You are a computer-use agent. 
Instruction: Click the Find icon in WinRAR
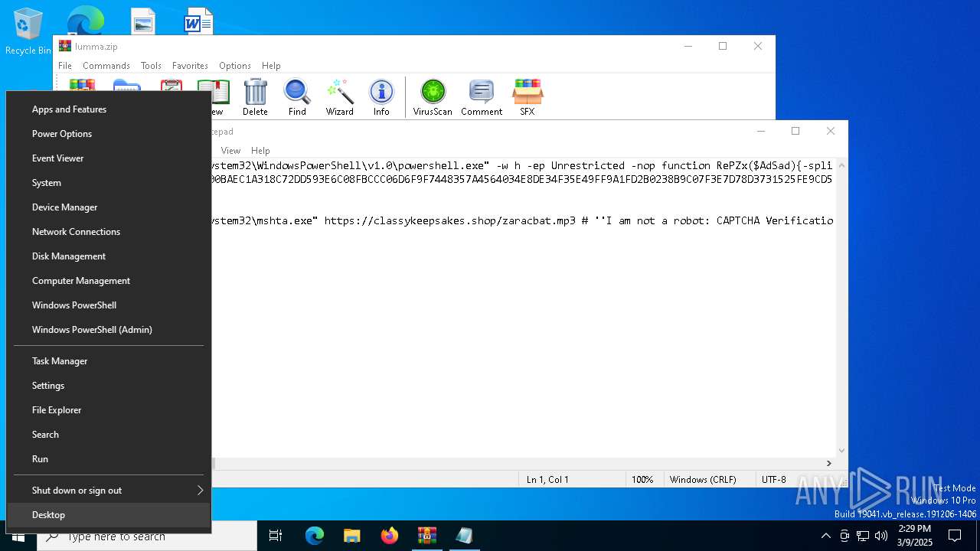click(297, 97)
